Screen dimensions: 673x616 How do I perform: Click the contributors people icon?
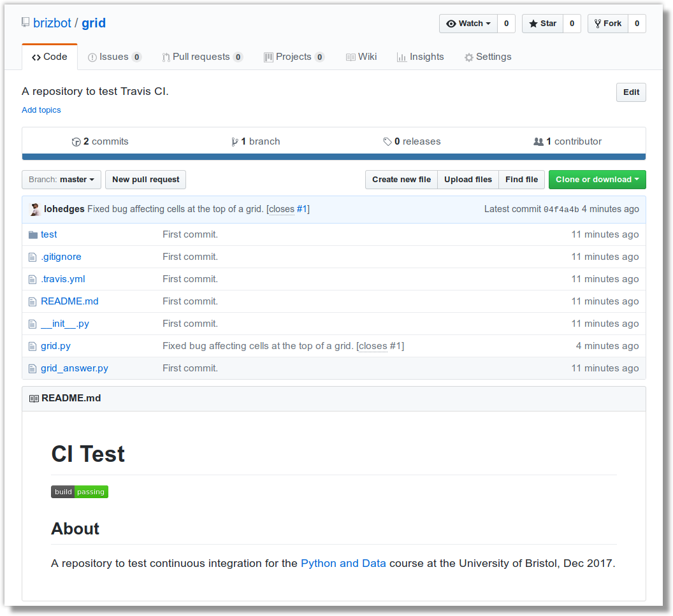click(539, 142)
